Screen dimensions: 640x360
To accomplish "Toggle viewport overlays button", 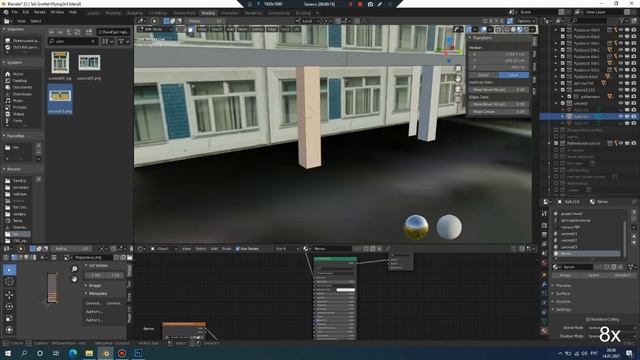I will [484, 29].
